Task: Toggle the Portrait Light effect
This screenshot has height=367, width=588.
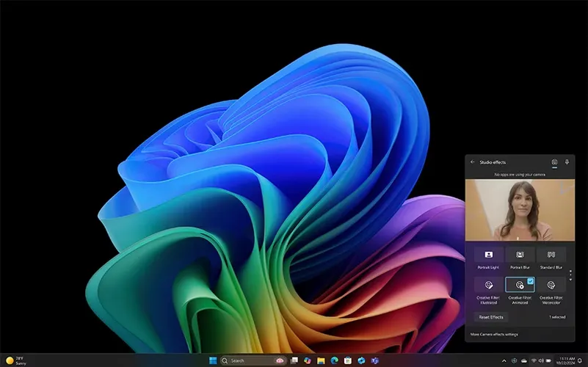Action: click(x=488, y=255)
